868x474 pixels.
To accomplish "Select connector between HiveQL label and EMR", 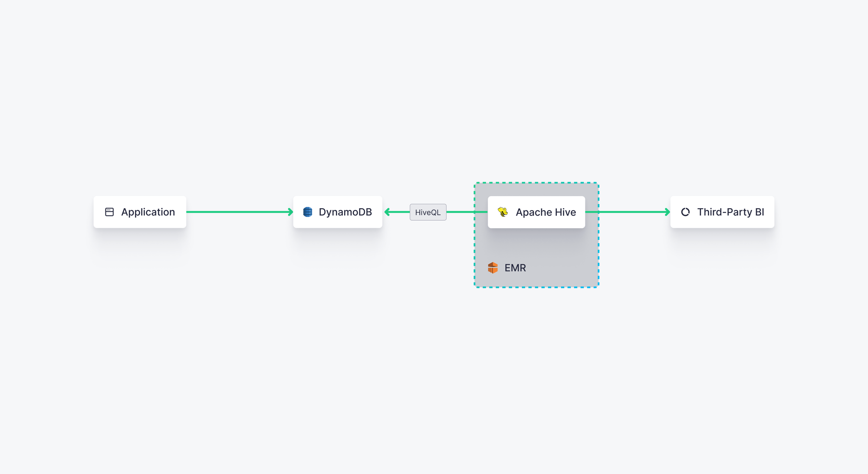I will pos(460,212).
